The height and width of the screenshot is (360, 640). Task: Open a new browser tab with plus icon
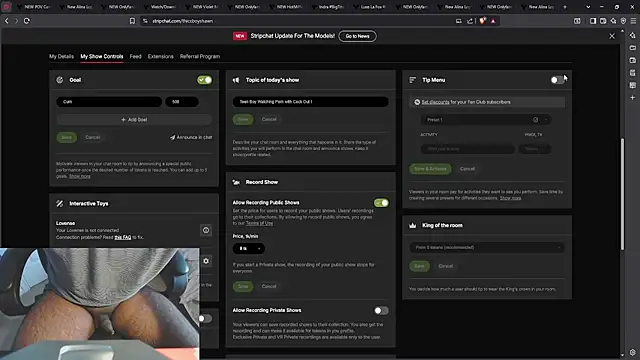click(x=565, y=7)
